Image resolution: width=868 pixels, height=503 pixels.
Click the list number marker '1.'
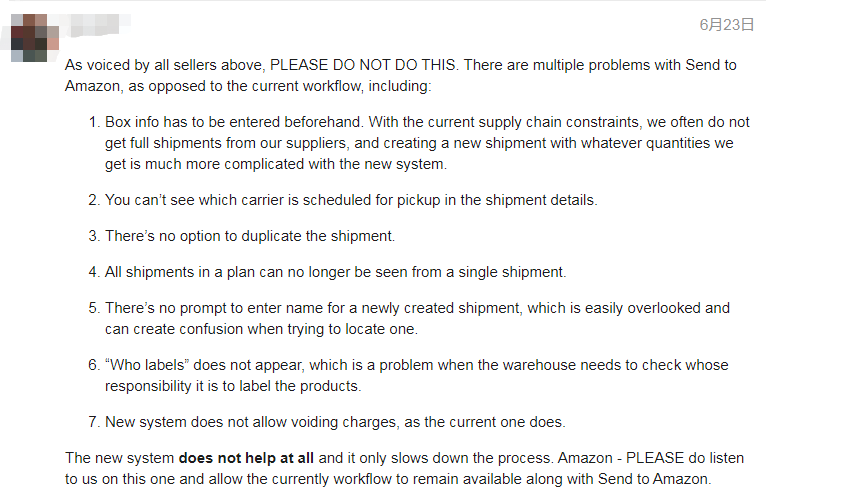pos(94,122)
